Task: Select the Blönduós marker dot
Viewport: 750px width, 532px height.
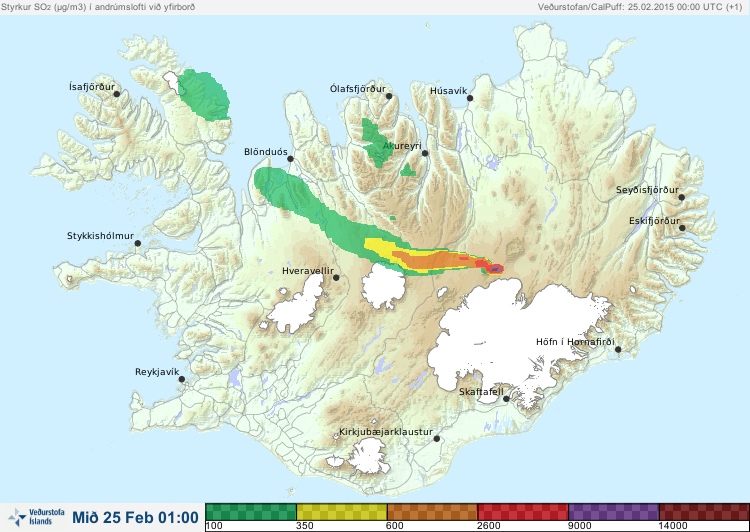Action: 290,159
